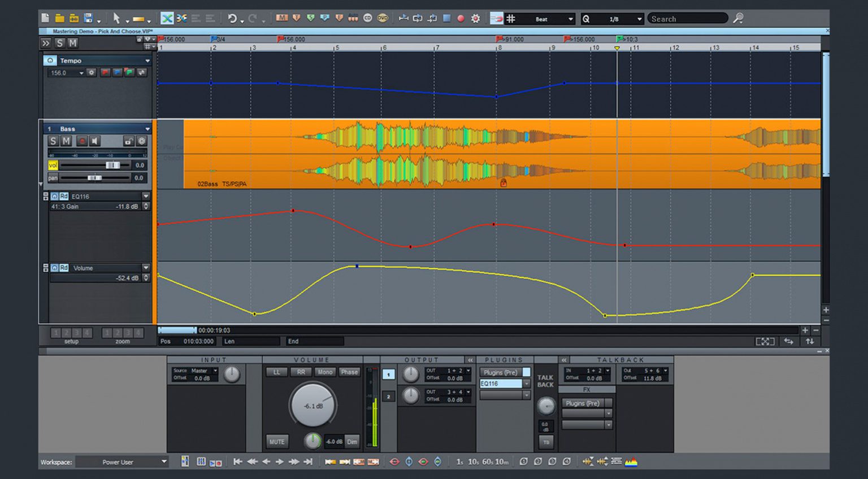Click the blue stop square in toolbar

(x=446, y=18)
